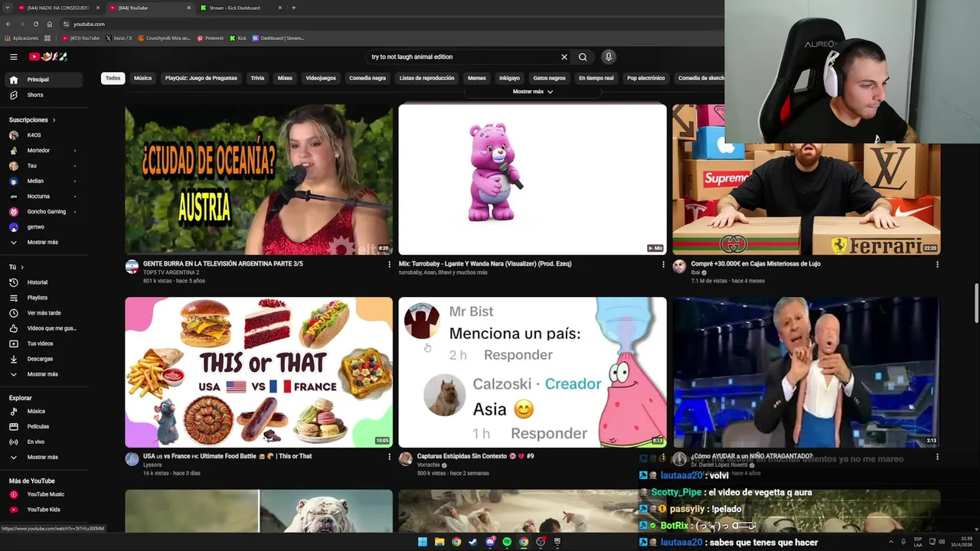Expand Mostrar más under Tú section

pos(43,374)
